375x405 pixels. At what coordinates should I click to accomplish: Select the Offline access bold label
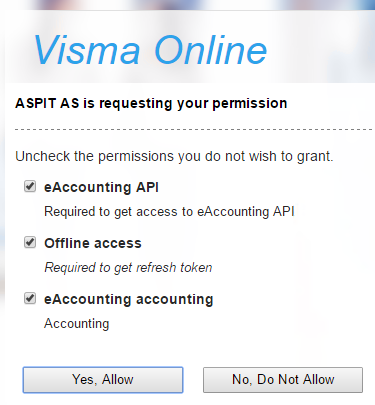point(93,243)
